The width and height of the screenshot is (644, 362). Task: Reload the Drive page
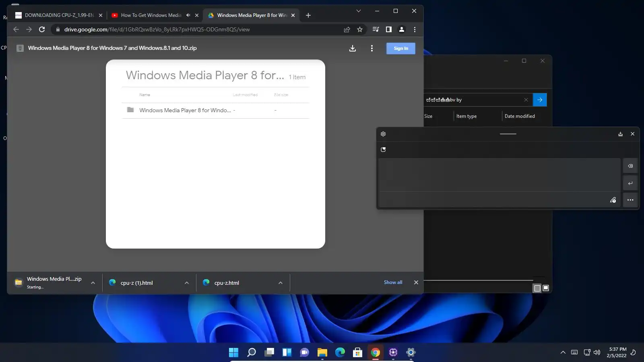(42, 29)
